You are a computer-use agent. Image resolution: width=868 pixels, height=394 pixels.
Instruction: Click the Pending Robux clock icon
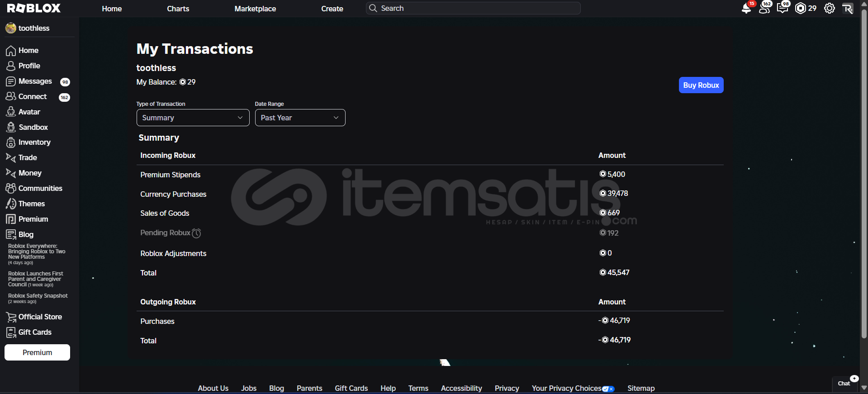click(x=196, y=233)
